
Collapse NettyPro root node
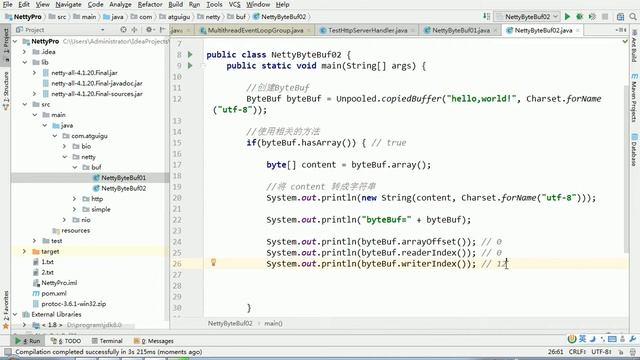coord(15,41)
